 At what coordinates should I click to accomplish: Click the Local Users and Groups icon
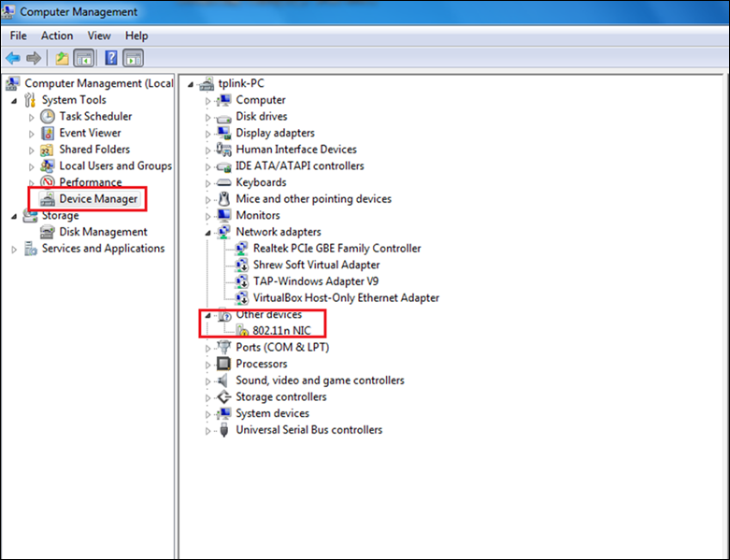[48, 166]
